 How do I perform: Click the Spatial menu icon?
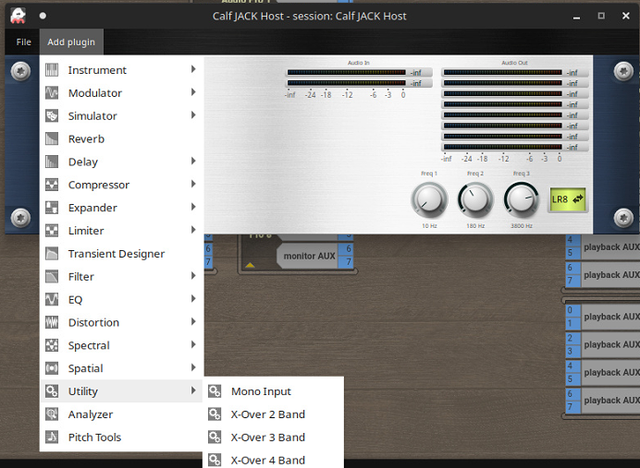point(51,368)
